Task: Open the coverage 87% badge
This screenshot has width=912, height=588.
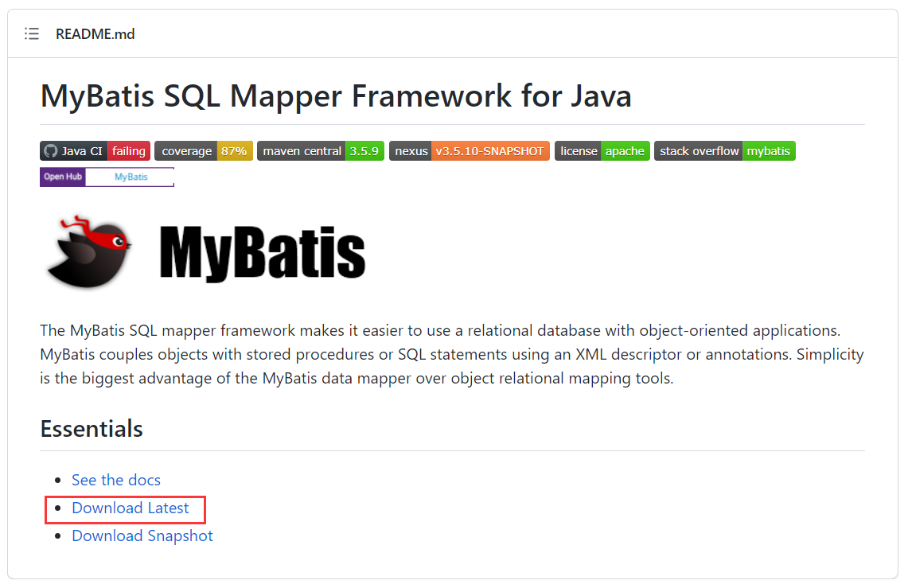Action: pos(204,151)
